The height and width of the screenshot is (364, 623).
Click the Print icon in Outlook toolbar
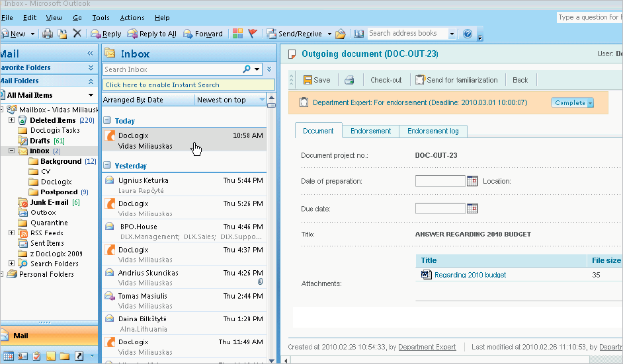coord(48,34)
